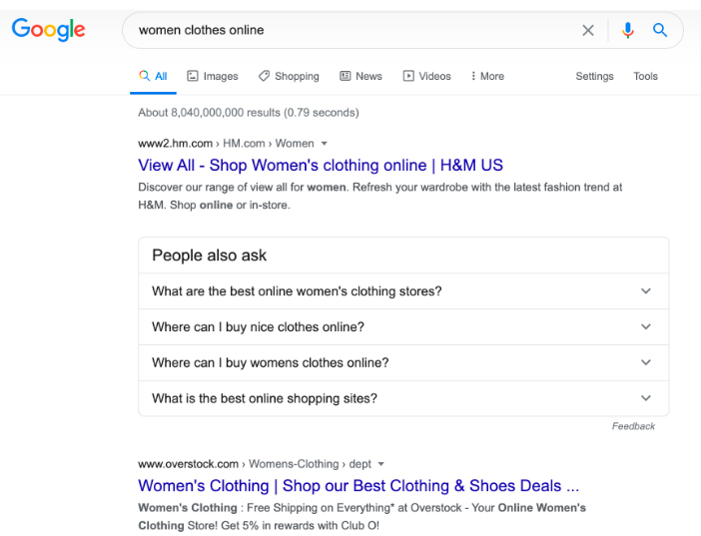Click the Images tab icon
The image size is (701, 536).
point(192,76)
